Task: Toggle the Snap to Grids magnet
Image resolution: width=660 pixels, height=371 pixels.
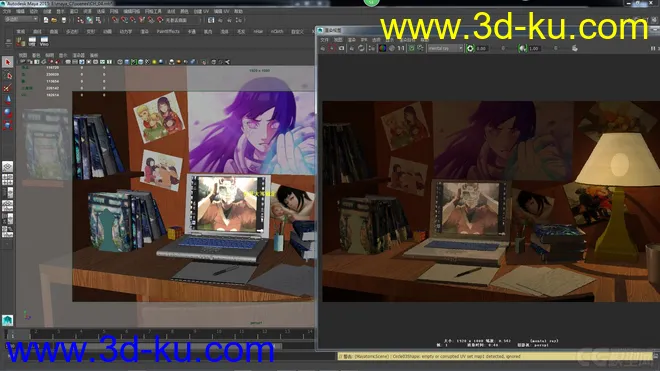Action: click(x=115, y=20)
